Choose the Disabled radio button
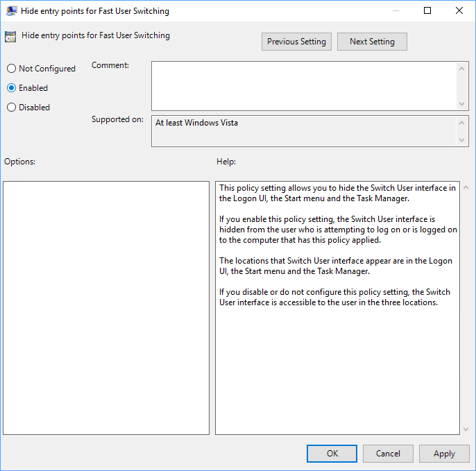The image size is (476, 471). tap(11, 108)
